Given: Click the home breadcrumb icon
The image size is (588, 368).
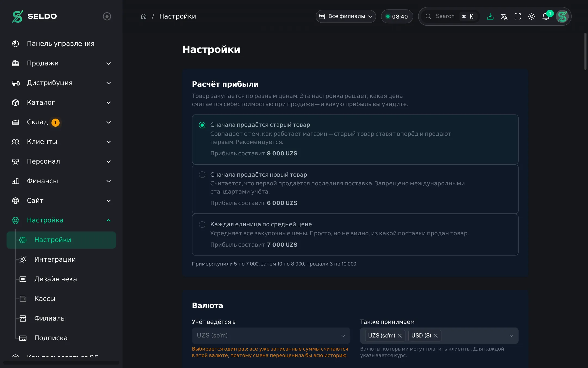Looking at the screenshot, I should [144, 16].
